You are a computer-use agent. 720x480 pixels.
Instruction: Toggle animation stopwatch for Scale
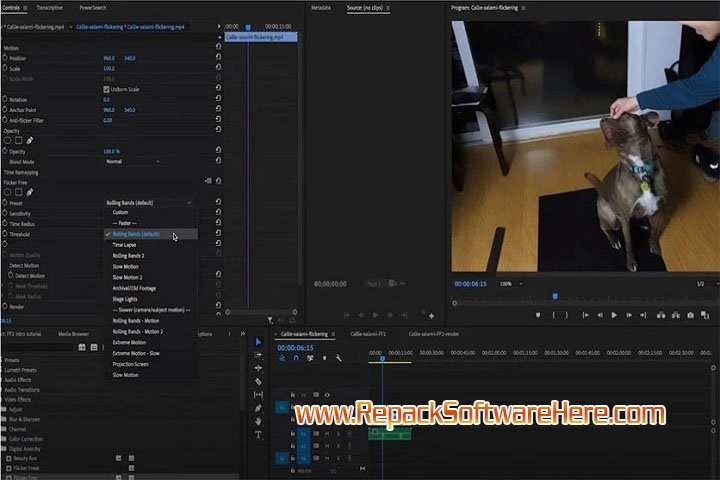5,68
